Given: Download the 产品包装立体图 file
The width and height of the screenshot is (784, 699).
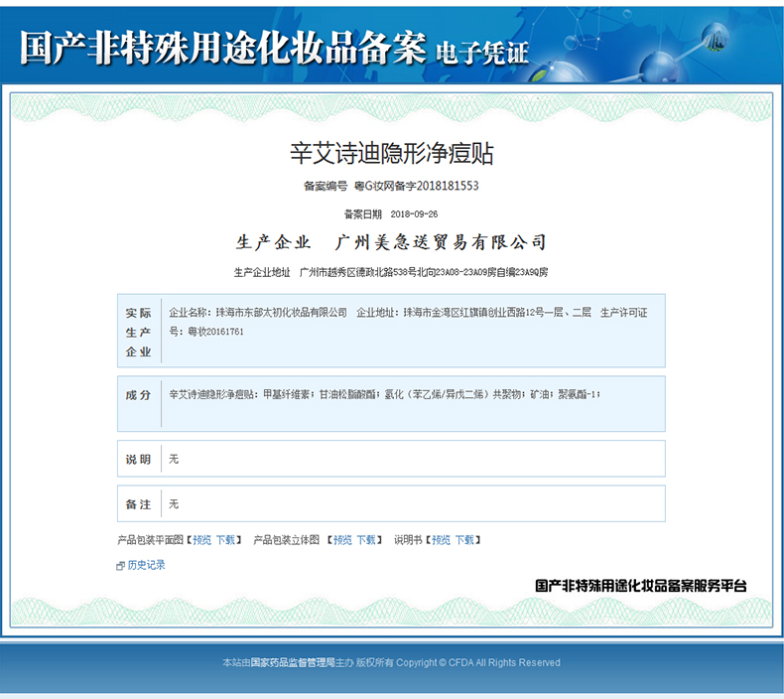Looking at the screenshot, I should pos(366,540).
